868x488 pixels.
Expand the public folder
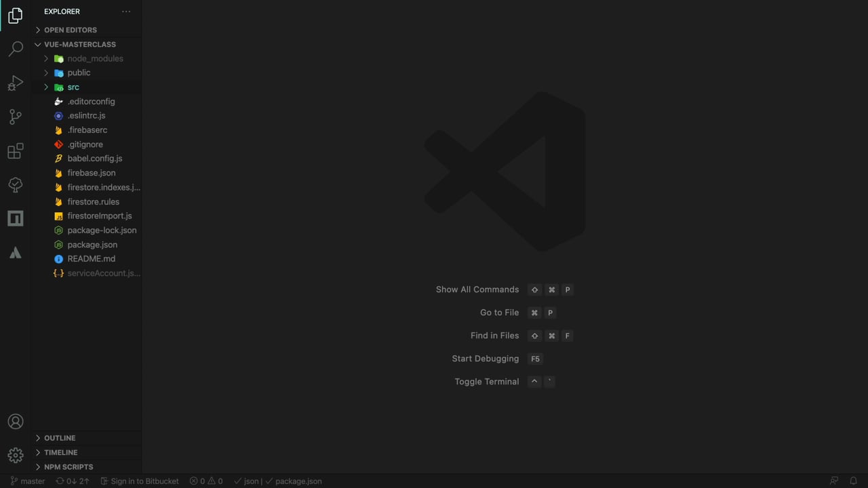(86, 73)
